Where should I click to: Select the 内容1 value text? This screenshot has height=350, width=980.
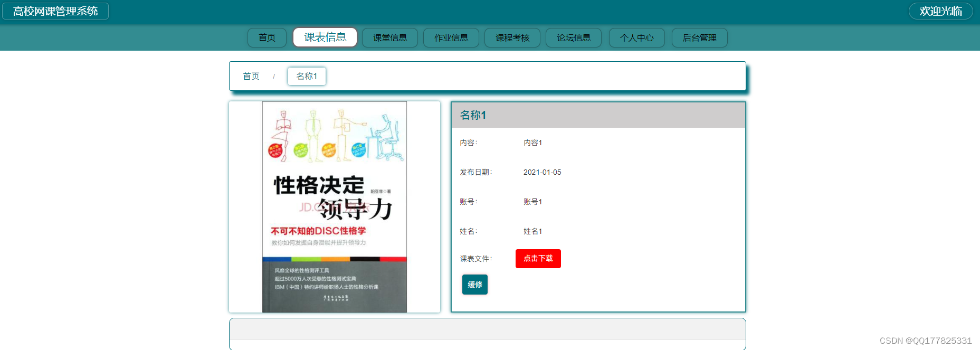pyautogui.click(x=533, y=143)
